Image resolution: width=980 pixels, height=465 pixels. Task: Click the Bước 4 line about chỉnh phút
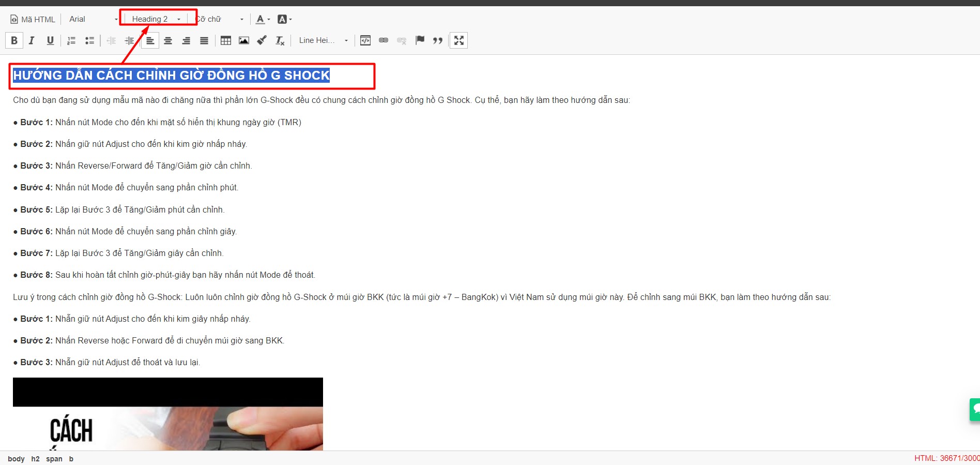[126, 187]
